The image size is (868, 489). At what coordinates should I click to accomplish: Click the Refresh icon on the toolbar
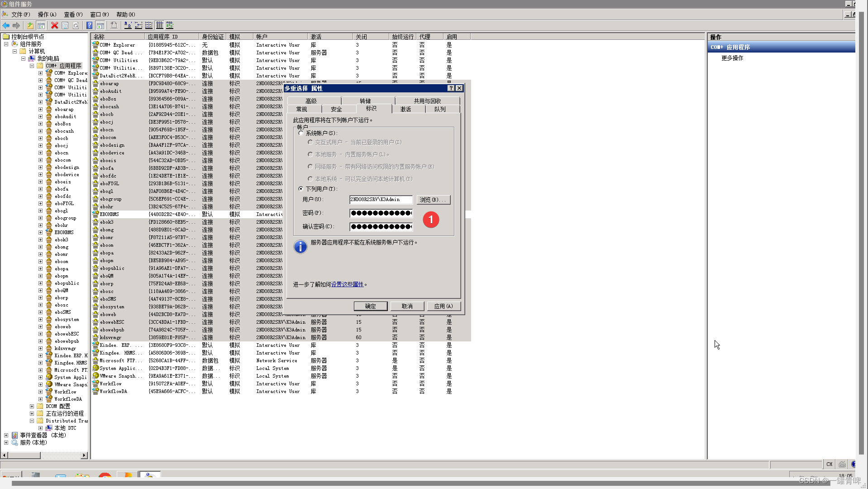(76, 25)
